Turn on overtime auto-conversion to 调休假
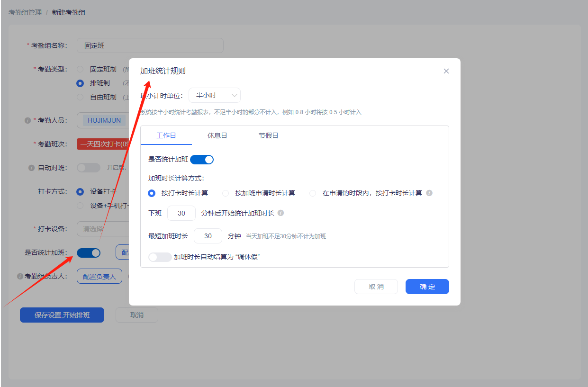Screen dimensions: 588x387 pos(160,257)
